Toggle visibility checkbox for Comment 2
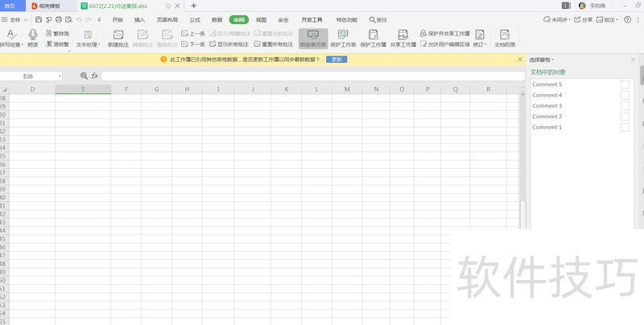Screen dimensions: 644x325 point(625,117)
